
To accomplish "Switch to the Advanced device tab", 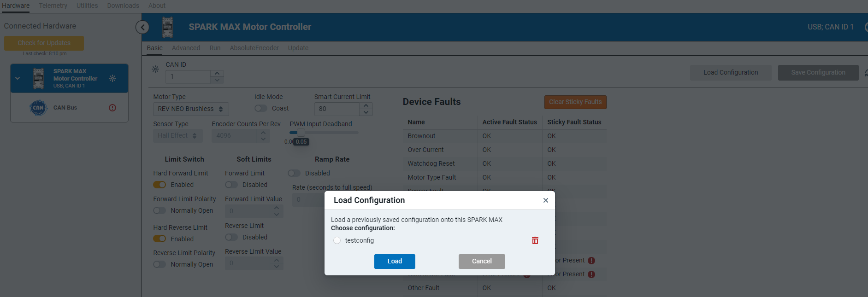I will point(186,48).
